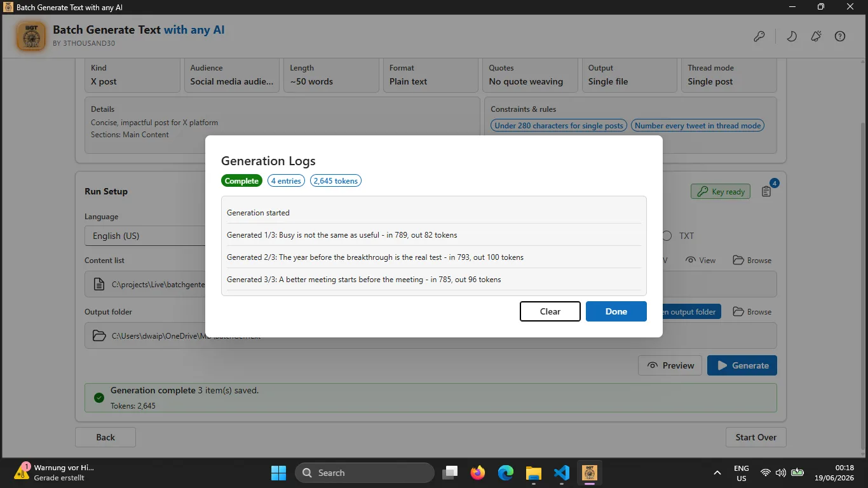
Task: Change the Audience setting card
Action: (232, 75)
